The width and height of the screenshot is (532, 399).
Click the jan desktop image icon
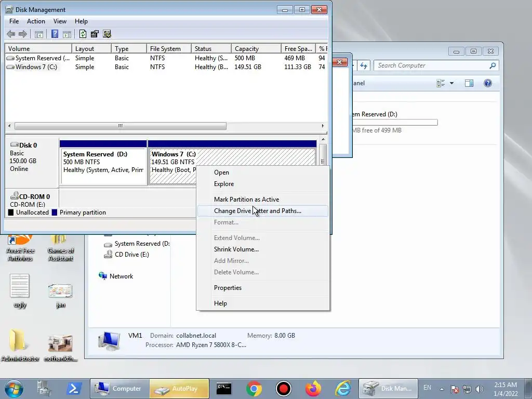(60, 295)
